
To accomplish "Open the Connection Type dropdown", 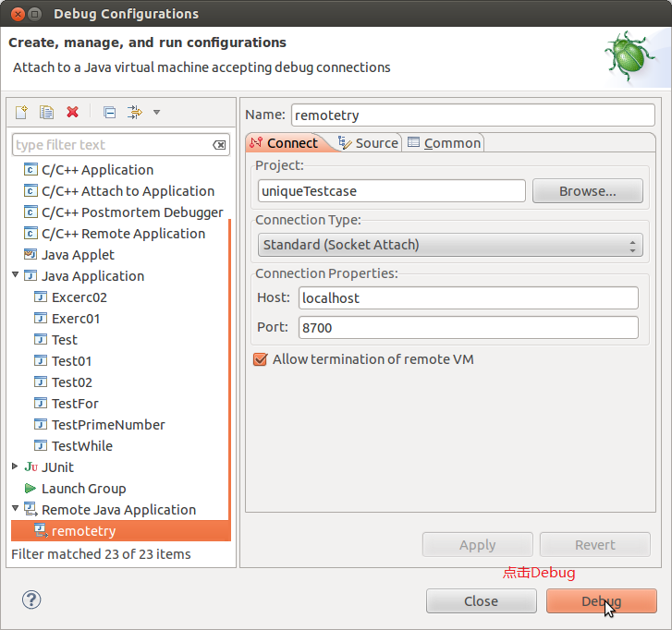I will tap(450, 245).
